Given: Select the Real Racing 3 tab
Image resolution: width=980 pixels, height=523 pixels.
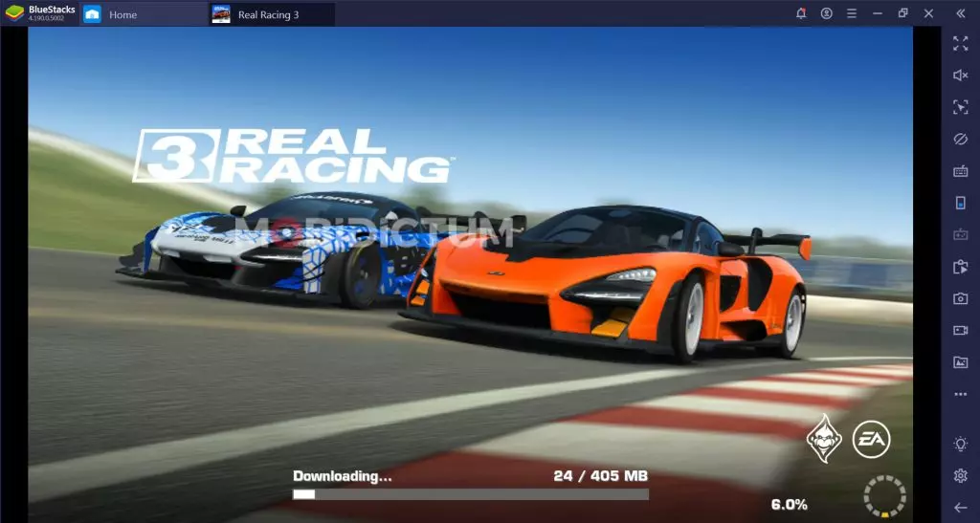Looking at the screenshot, I should [271, 14].
